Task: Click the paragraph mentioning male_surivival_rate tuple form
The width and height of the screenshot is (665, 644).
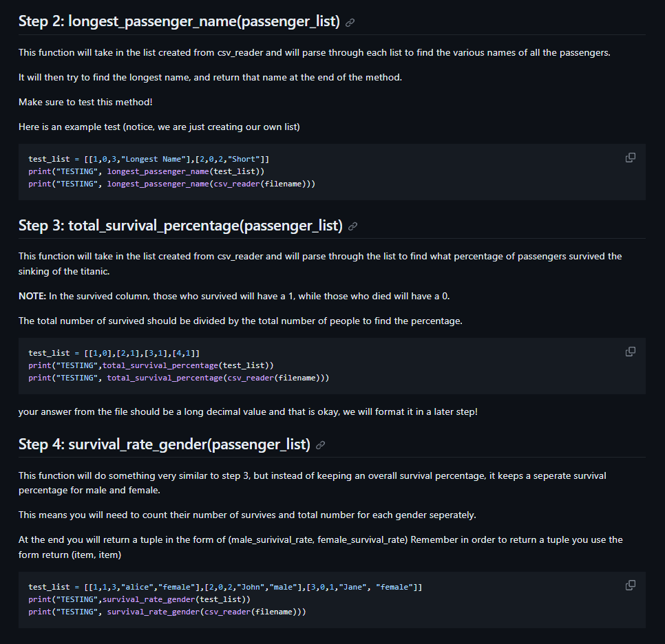Action: [321, 547]
